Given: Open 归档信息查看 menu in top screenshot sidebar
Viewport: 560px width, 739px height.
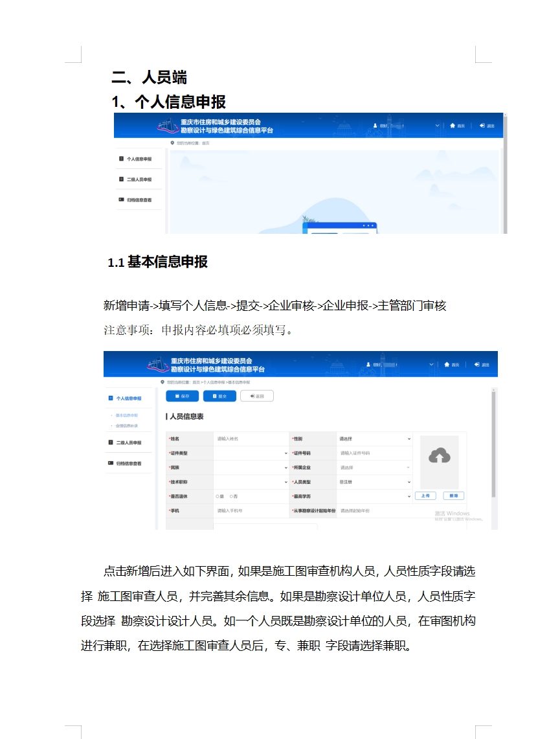Looking at the screenshot, I should pyautogui.click(x=140, y=200).
